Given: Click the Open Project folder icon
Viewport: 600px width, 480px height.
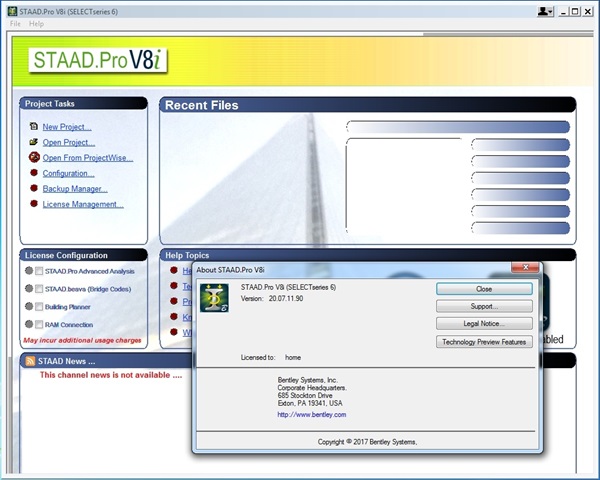Looking at the screenshot, I should (x=34, y=142).
